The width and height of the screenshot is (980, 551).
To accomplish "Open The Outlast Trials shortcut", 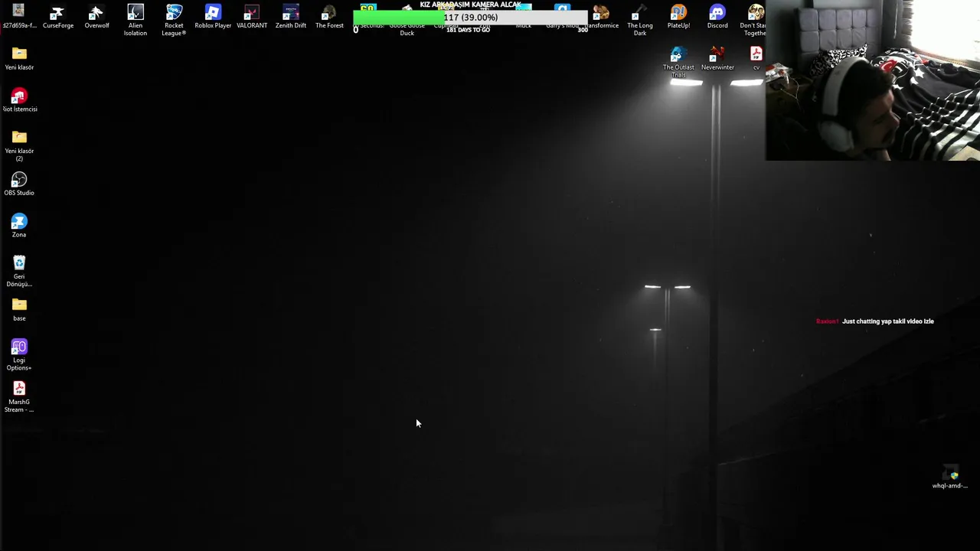I will click(x=678, y=61).
